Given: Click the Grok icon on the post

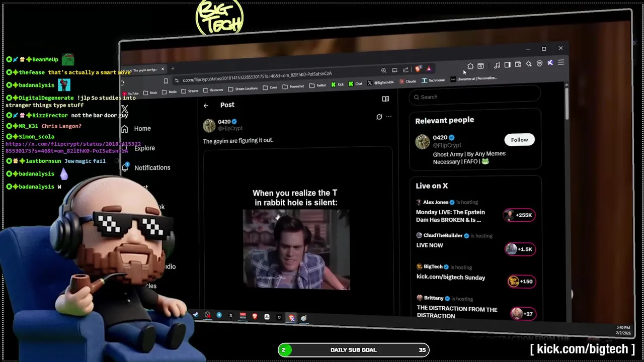Looking at the screenshot, I should (x=379, y=117).
